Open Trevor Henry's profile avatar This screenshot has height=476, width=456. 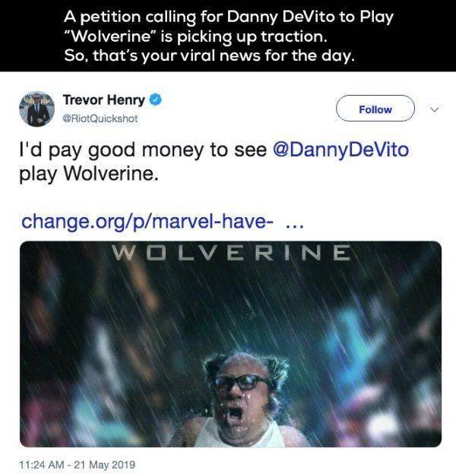click(x=36, y=109)
